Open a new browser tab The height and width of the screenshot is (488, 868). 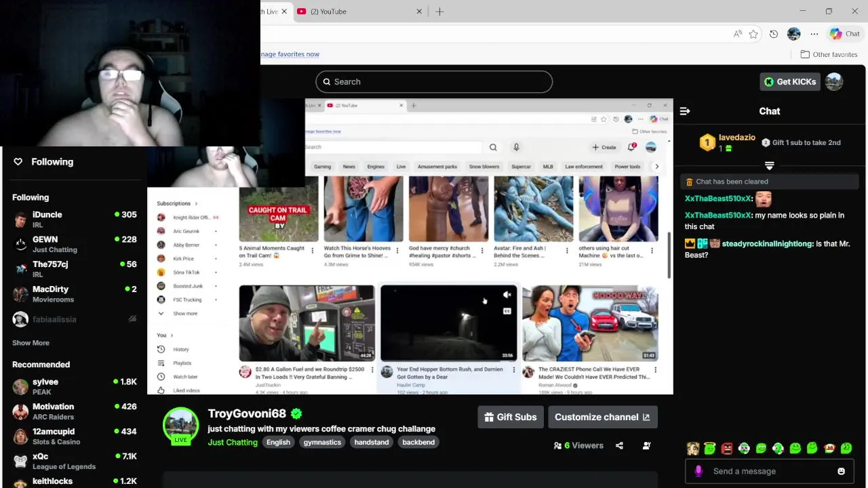click(439, 12)
